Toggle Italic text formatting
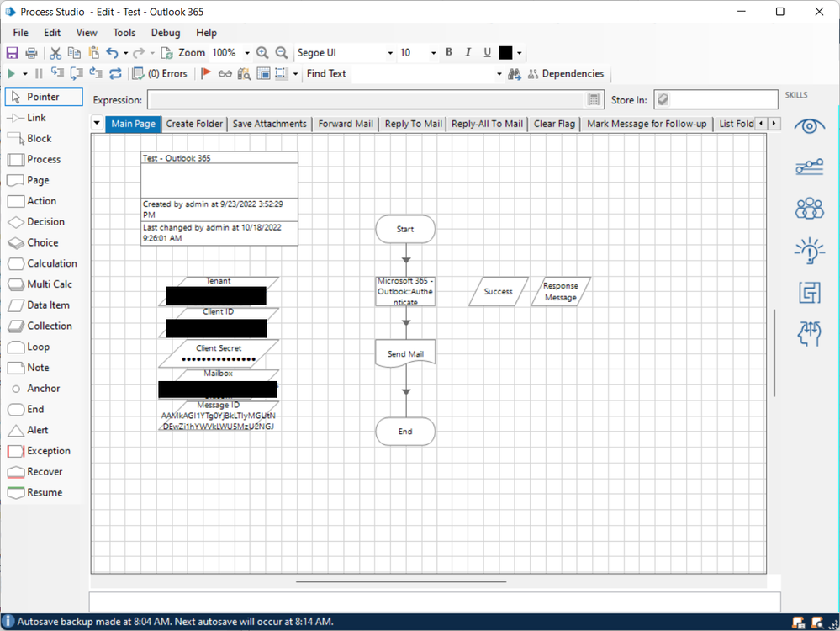 [468, 53]
